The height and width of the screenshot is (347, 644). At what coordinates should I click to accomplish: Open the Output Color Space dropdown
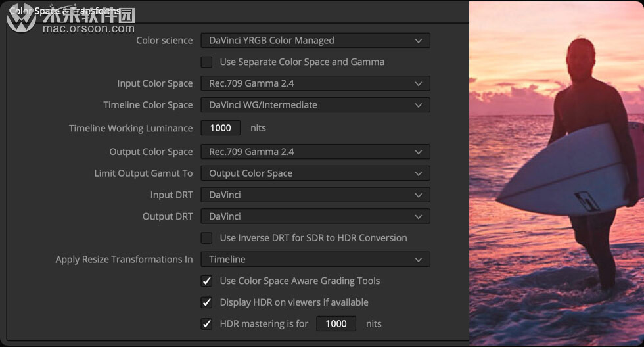pyautogui.click(x=315, y=152)
